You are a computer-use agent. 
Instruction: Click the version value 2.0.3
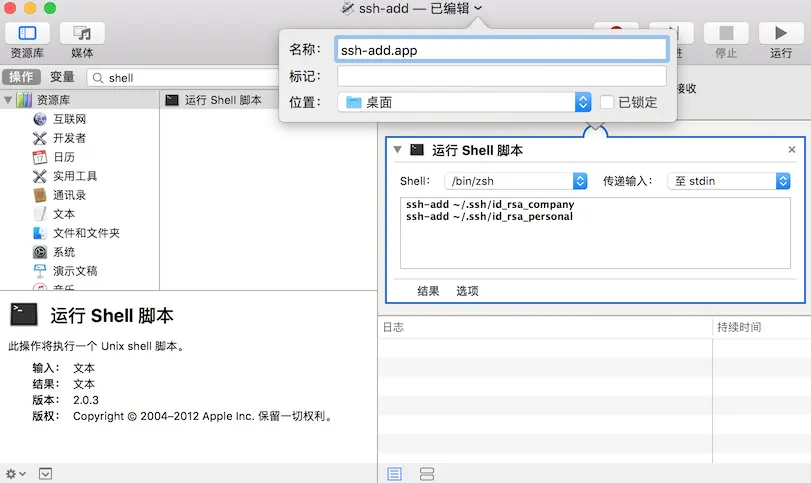[86, 400]
